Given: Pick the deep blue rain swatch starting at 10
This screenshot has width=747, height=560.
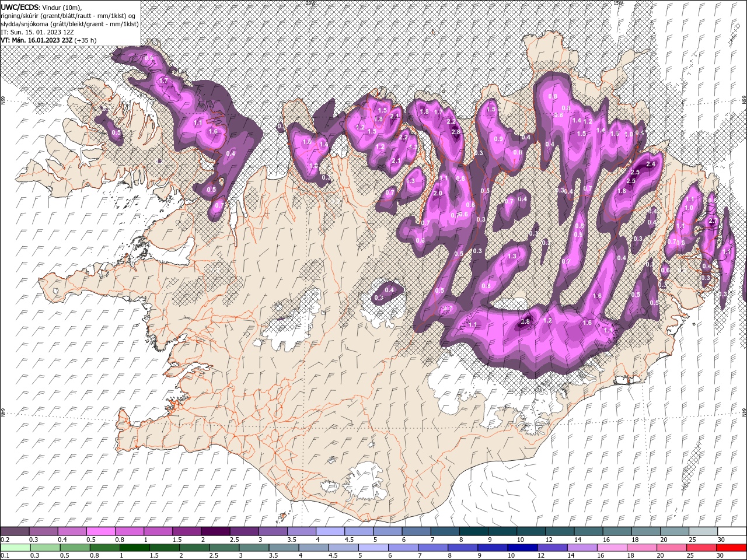Looking at the screenshot, I should (522, 548).
